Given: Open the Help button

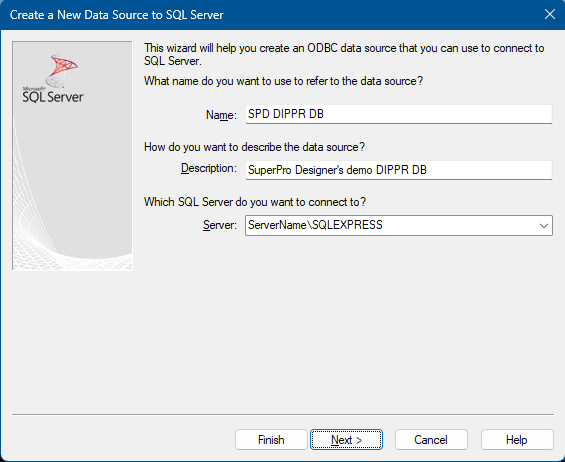Looking at the screenshot, I should 517,439.
